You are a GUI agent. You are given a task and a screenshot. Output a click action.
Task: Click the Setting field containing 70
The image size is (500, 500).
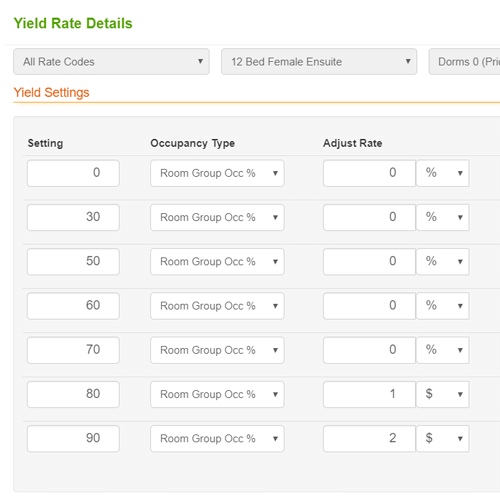tap(73, 350)
